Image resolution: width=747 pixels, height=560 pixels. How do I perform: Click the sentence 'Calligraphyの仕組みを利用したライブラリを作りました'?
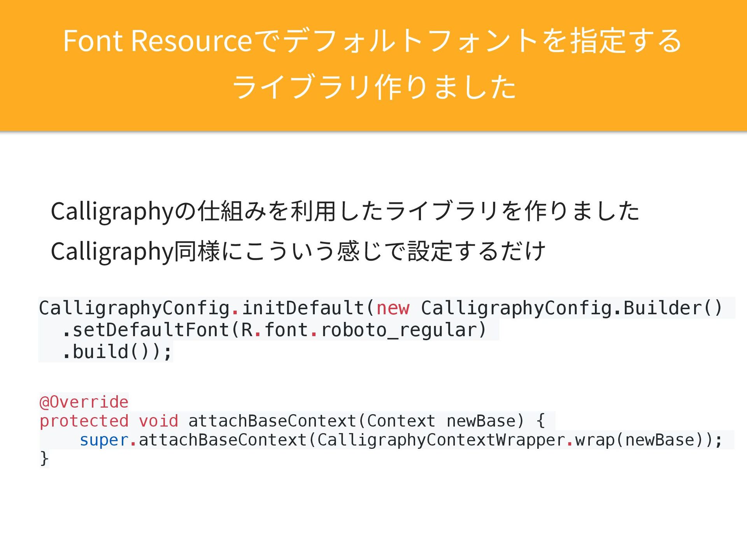pos(345,211)
